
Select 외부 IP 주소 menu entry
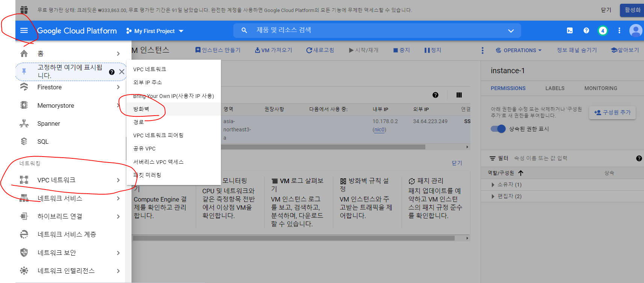pyautogui.click(x=174, y=82)
